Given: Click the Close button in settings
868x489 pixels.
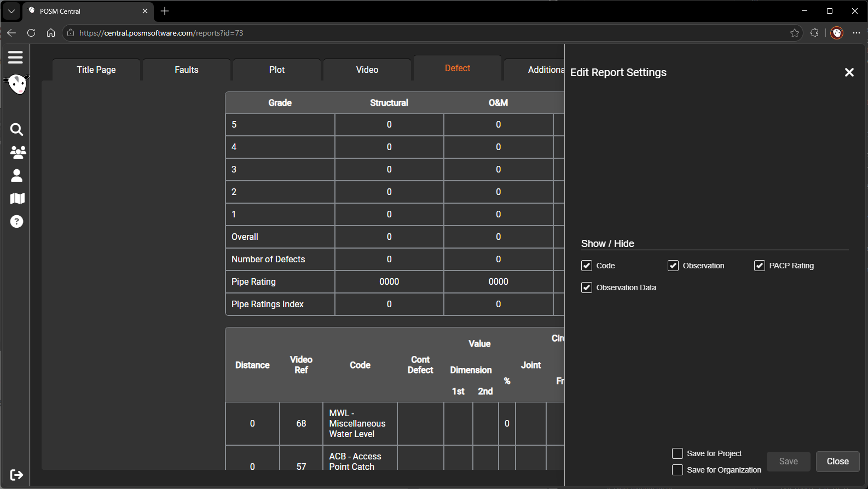Looking at the screenshot, I should [x=838, y=462].
